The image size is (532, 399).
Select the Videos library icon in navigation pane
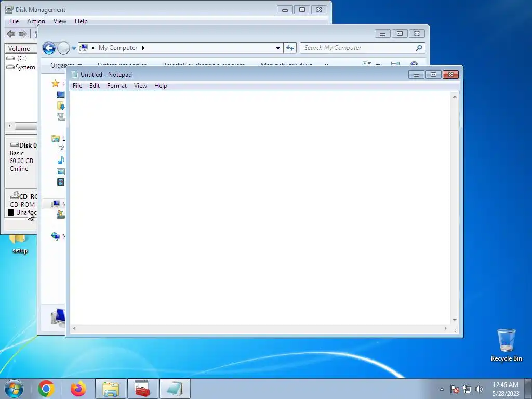[x=61, y=182]
